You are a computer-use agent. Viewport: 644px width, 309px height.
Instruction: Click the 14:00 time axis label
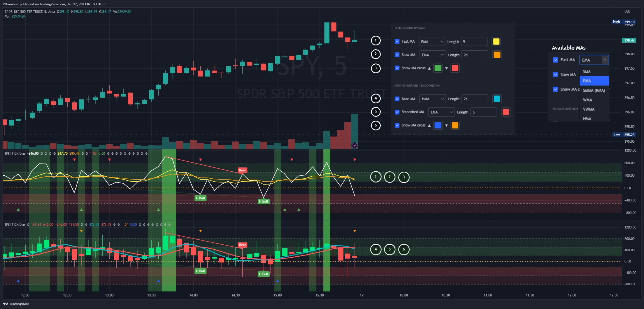coord(193,295)
